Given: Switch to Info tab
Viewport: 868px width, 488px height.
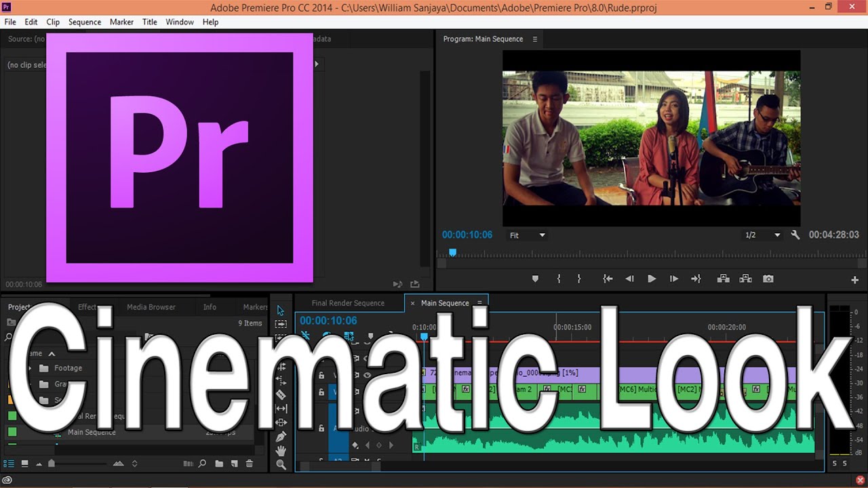Looking at the screenshot, I should tap(210, 307).
